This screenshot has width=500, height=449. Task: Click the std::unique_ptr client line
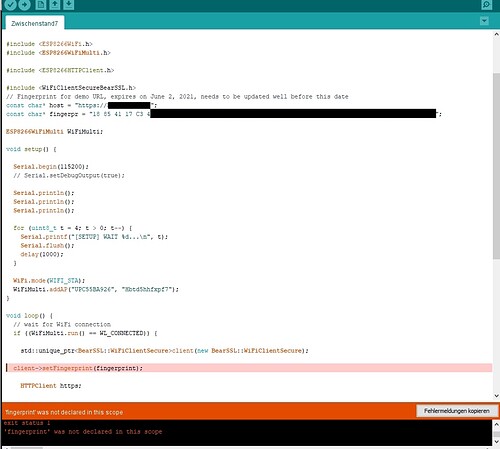tap(165, 351)
